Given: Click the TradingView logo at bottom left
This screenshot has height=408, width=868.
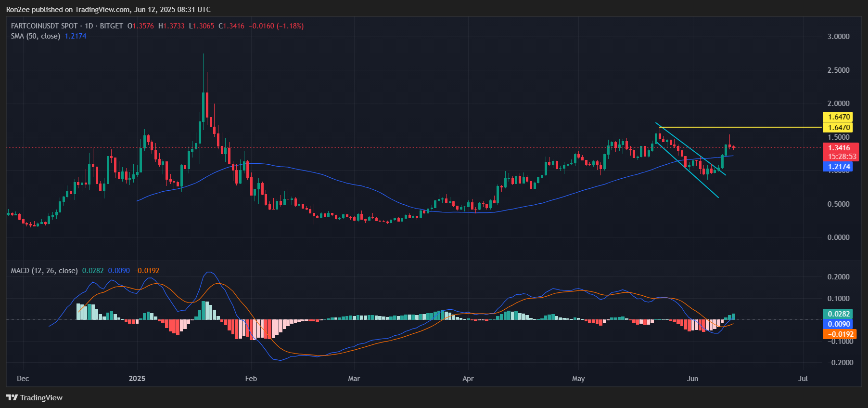Looking at the screenshot, I should click(x=34, y=397).
